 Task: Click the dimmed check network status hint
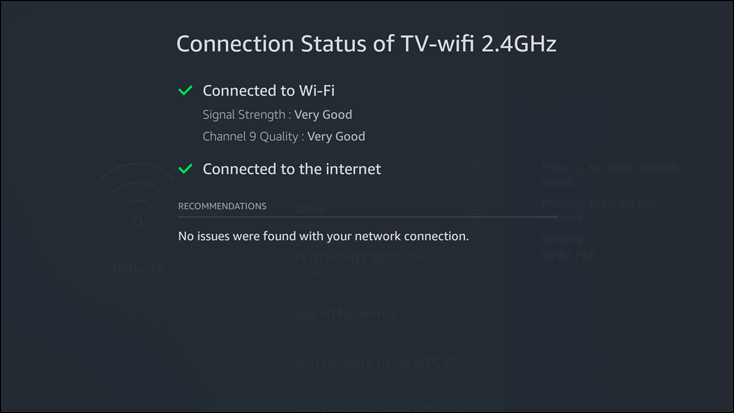click(x=609, y=175)
